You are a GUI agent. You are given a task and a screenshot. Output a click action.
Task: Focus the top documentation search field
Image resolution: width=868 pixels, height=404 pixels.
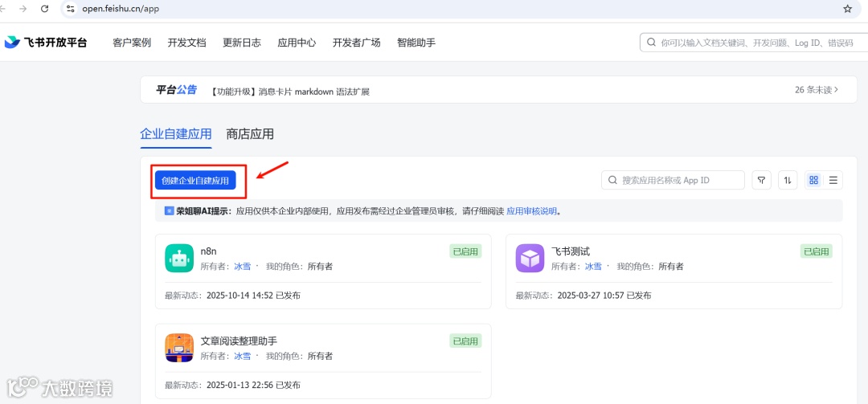(754, 43)
